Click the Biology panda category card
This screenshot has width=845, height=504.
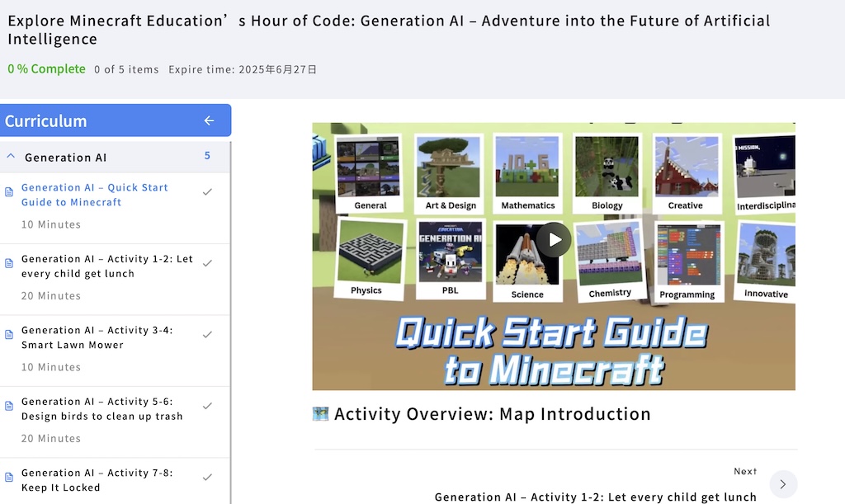(x=607, y=173)
